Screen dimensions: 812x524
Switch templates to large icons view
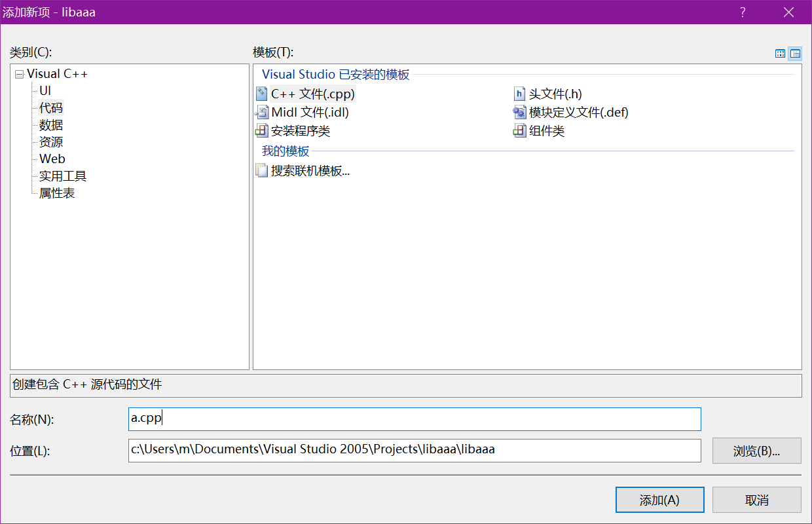click(781, 54)
